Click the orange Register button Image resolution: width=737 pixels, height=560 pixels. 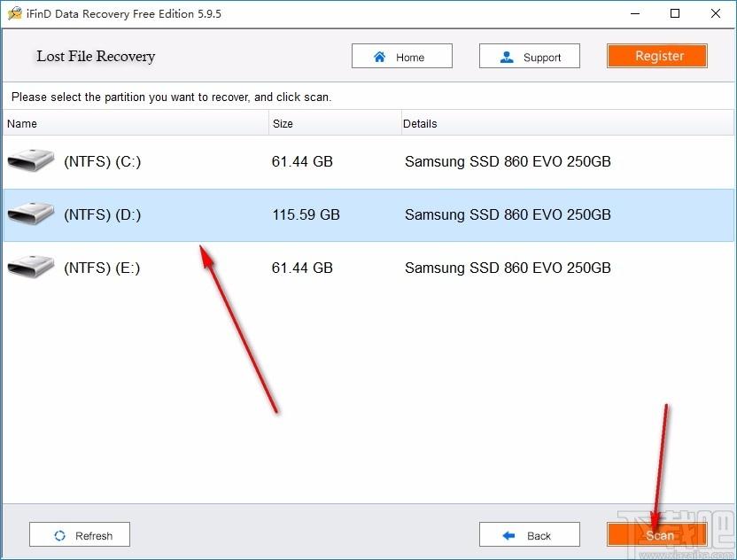(x=657, y=56)
